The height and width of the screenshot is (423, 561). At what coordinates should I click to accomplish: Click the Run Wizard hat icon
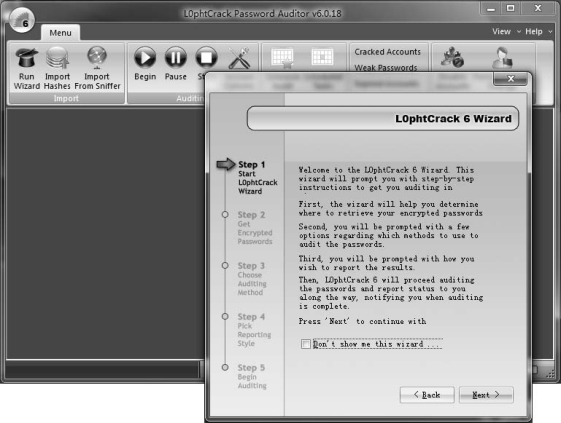point(26,58)
